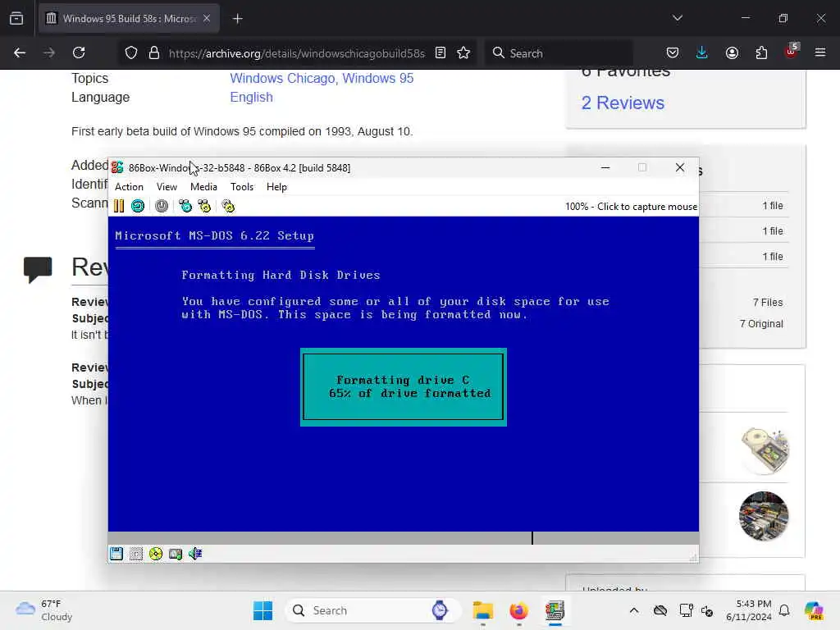840x630 pixels.
Task: Toggle reader view in address bar
Action: [x=441, y=53]
